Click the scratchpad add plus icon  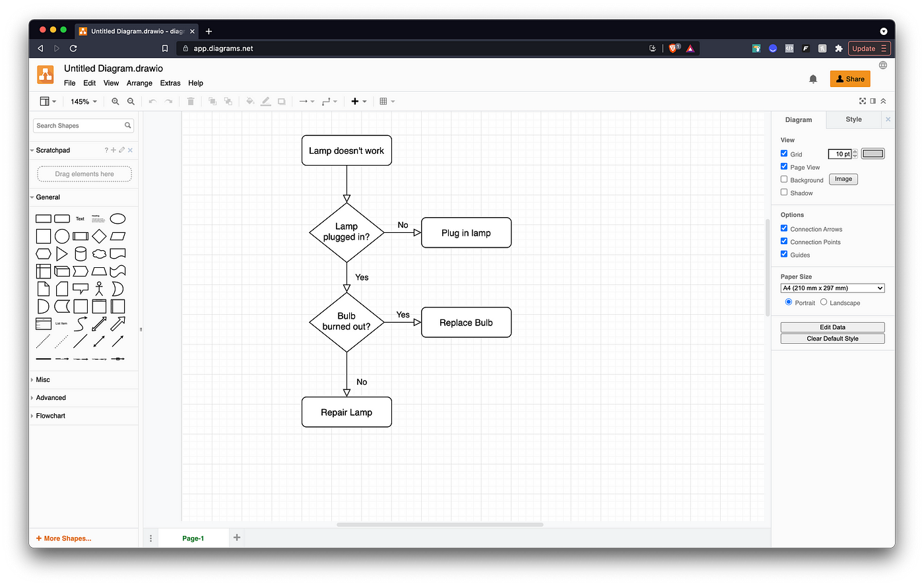[x=114, y=150]
